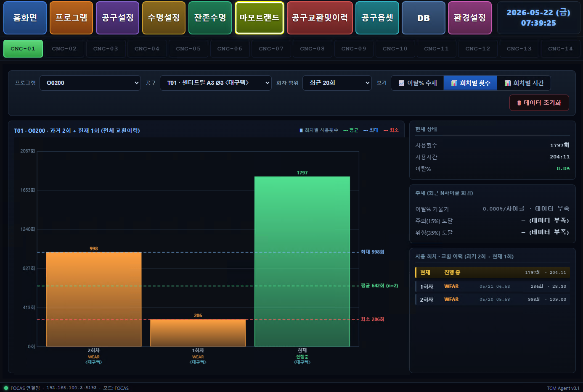This screenshot has width=583, height=392.
Task: Select the 현재 진행 중 history row
Action: pyautogui.click(x=493, y=272)
